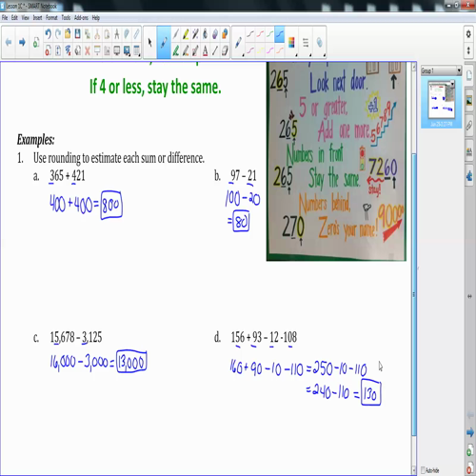Screen dimensions: 476x476
Task: Select the straight Line tool
Action: [215, 50]
